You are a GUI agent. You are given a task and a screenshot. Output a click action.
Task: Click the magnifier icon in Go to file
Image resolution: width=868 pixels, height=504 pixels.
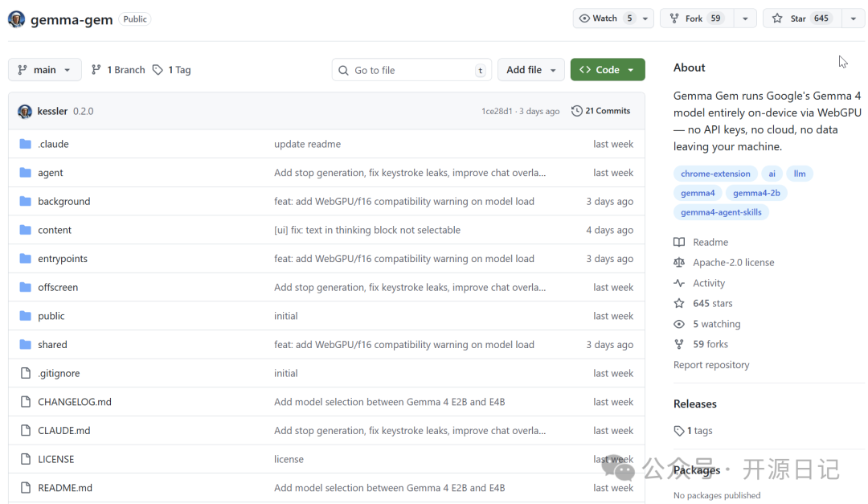pos(344,71)
